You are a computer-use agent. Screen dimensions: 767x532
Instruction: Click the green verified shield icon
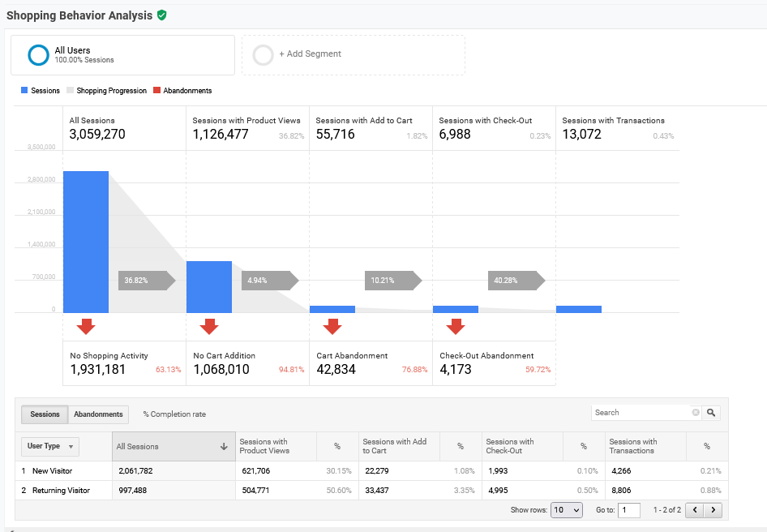point(162,15)
